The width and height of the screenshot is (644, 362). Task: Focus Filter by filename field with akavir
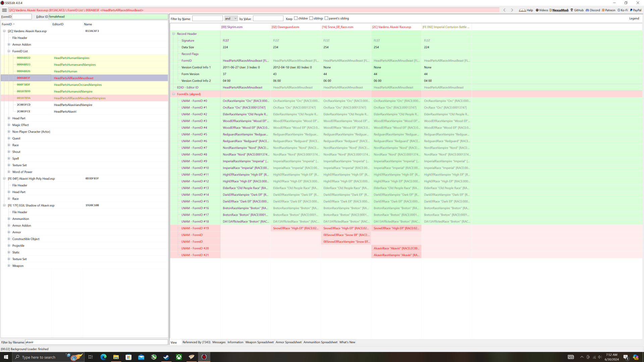[96, 342]
